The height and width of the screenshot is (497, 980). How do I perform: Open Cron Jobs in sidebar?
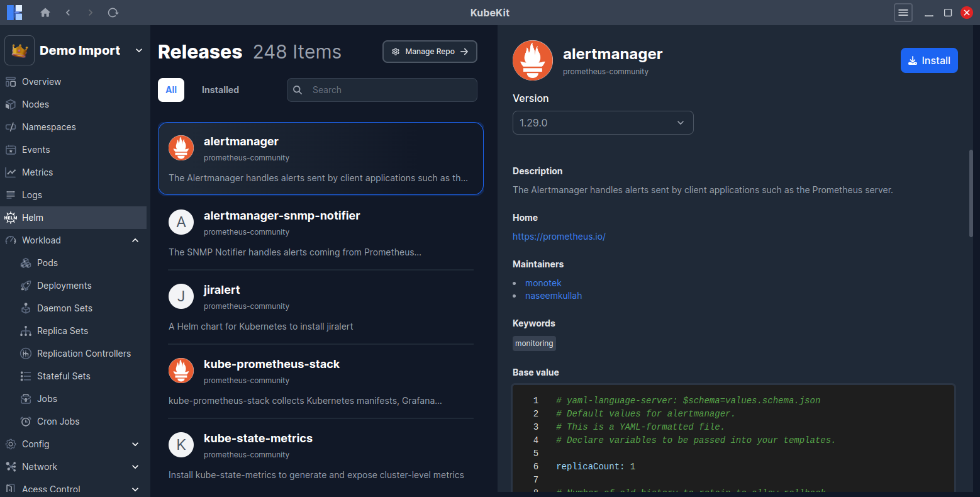tap(58, 422)
